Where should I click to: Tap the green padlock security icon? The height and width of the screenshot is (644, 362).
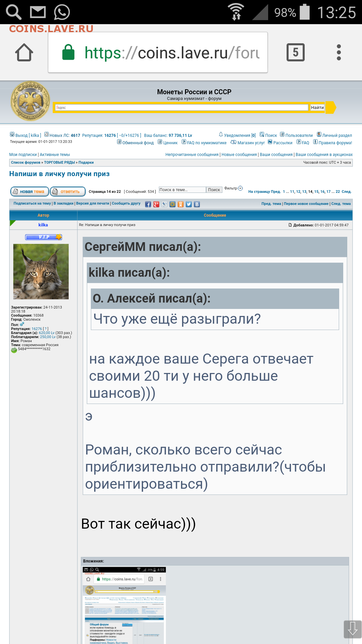click(68, 52)
